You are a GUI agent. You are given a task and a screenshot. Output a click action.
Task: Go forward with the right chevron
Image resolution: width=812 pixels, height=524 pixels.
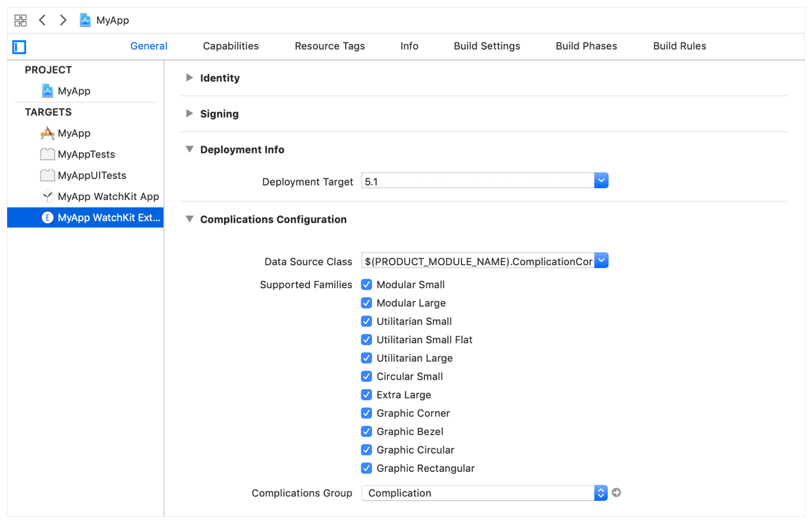[x=63, y=20]
